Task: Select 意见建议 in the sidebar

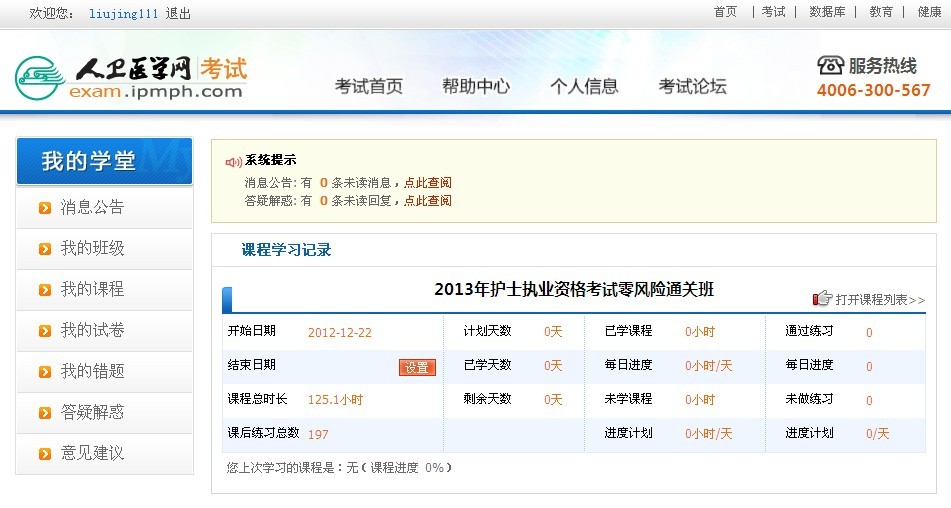Action: tap(104, 453)
